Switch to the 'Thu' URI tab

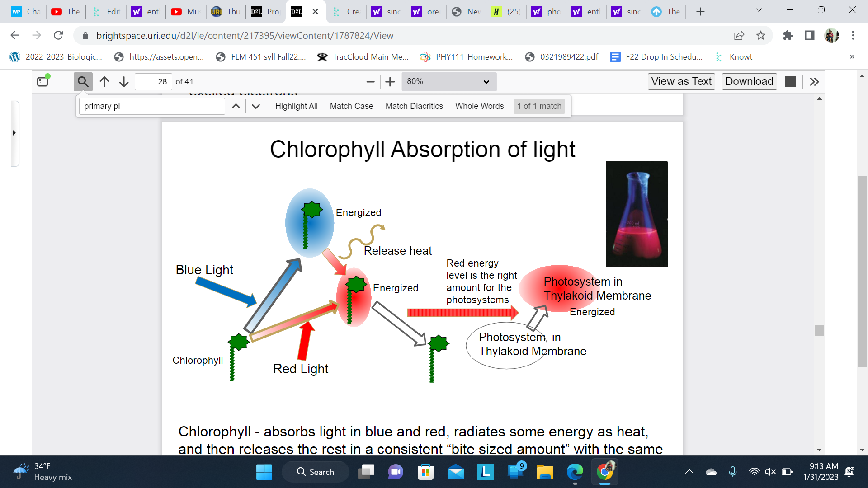226,12
